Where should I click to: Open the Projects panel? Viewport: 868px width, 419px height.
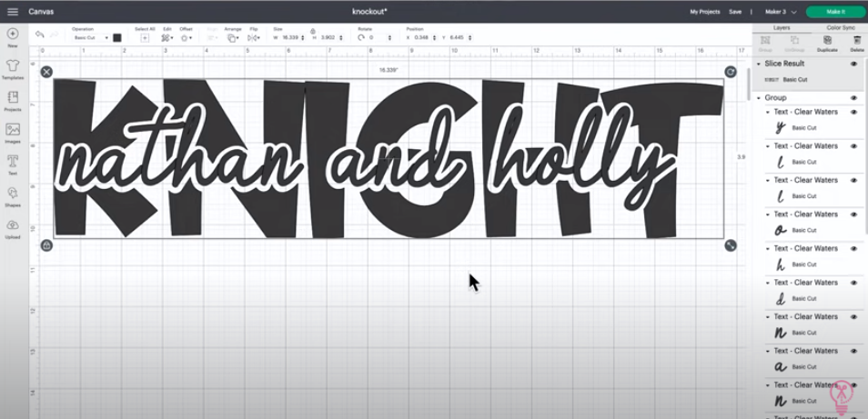pos(12,102)
